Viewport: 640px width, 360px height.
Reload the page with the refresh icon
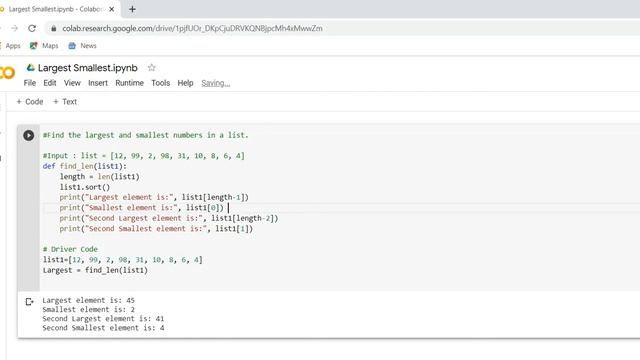coord(32,28)
